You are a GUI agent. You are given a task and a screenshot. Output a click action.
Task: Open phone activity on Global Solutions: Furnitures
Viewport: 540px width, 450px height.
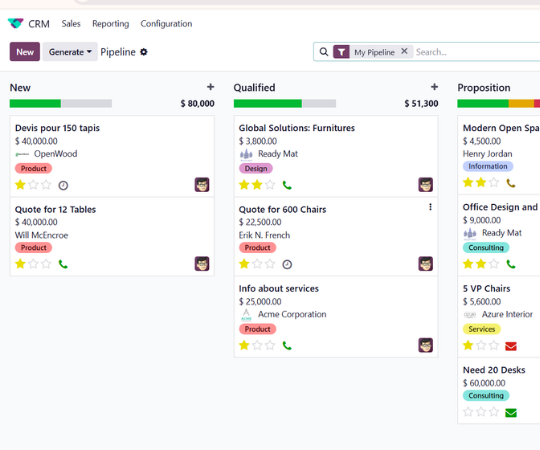coord(287,185)
